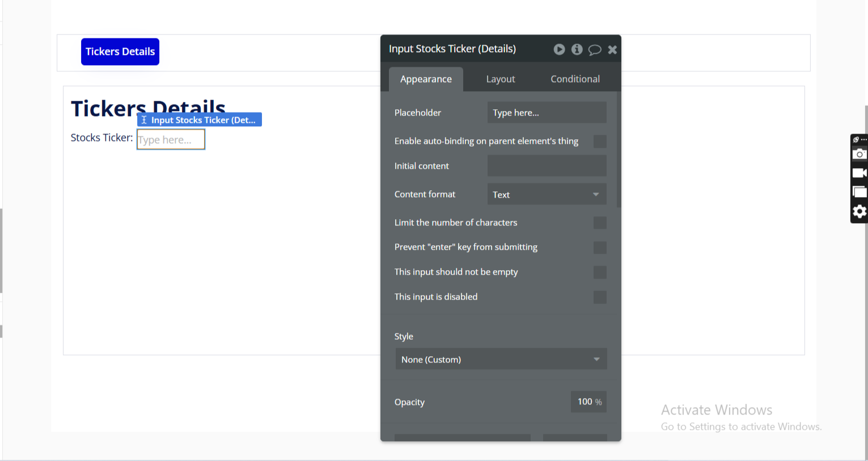Image resolution: width=868 pixels, height=461 pixels.
Task: Expand the Style None (Custom) dropdown
Action: 501,359
